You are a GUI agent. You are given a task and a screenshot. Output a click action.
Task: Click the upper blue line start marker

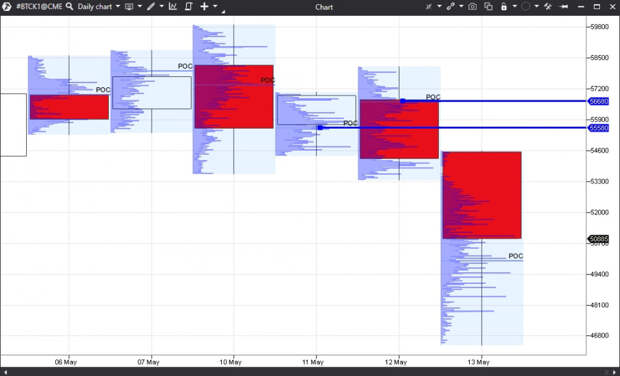(403, 101)
